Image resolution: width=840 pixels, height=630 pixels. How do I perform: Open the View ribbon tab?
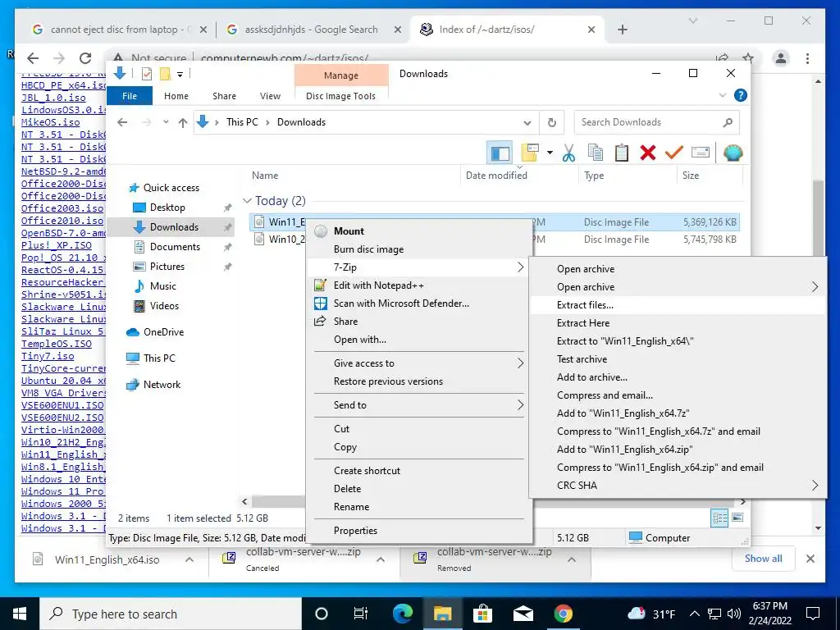pos(270,96)
